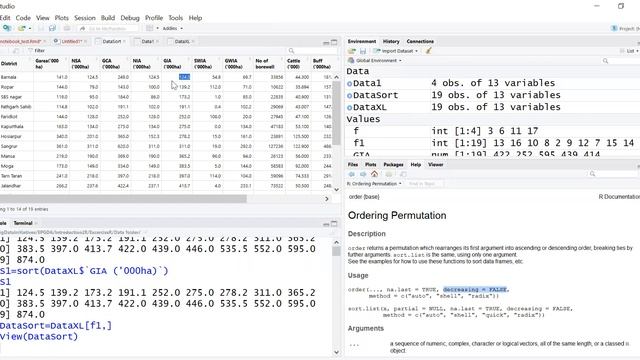This screenshot has width=640, height=360.
Task: Click the Global Environment icon
Action: point(351,60)
